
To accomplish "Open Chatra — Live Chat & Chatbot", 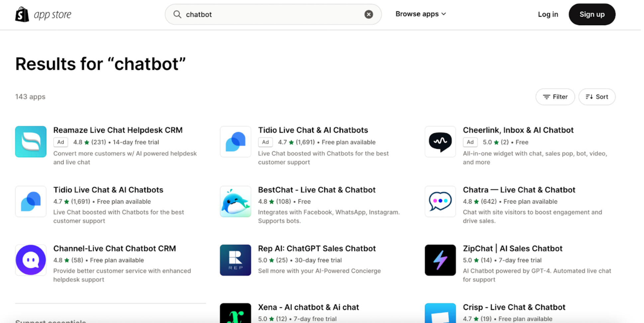I will (x=519, y=190).
